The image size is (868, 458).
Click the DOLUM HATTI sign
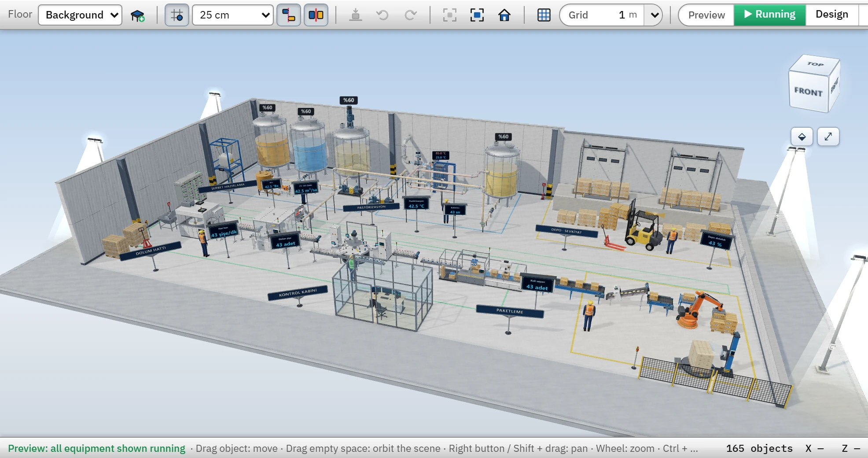(x=151, y=251)
